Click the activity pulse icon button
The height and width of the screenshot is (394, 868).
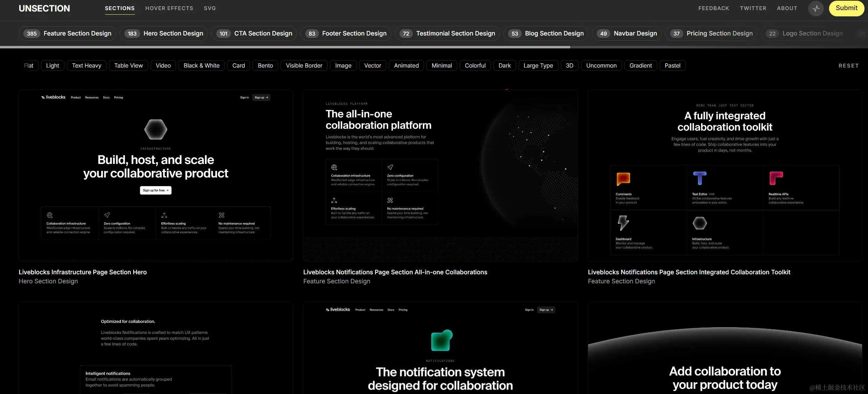(x=815, y=8)
